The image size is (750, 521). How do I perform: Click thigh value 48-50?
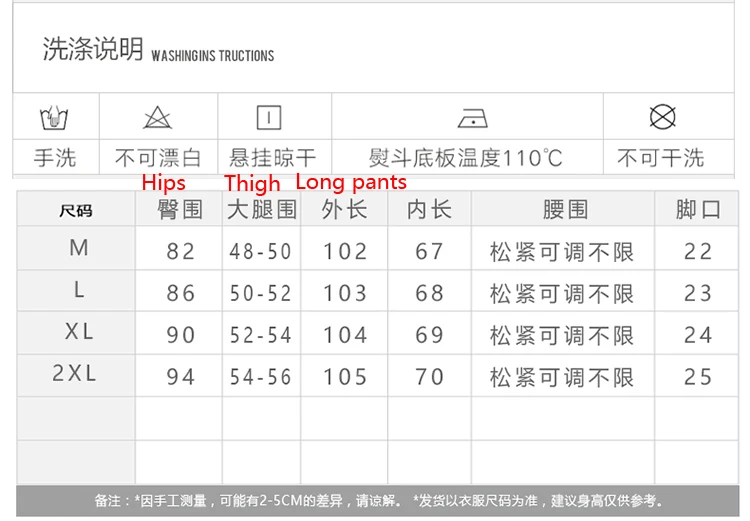coord(260,252)
